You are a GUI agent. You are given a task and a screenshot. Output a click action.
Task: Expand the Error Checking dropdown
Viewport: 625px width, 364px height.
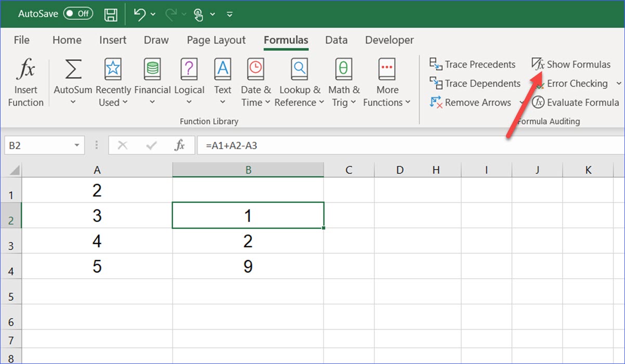pos(619,83)
